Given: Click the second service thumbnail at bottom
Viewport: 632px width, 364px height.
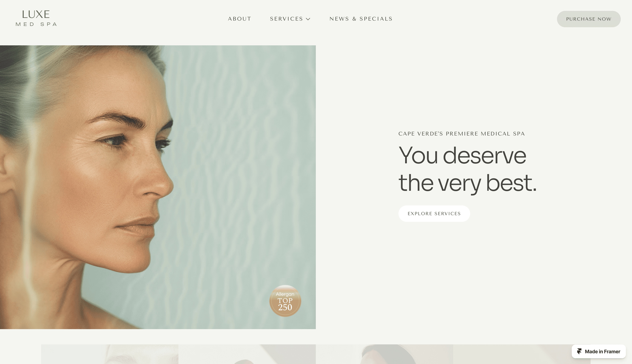Looking at the screenshot, I should (x=247, y=354).
